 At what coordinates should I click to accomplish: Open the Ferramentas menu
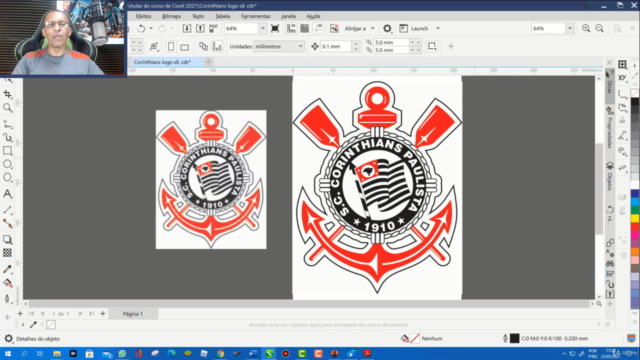click(256, 16)
